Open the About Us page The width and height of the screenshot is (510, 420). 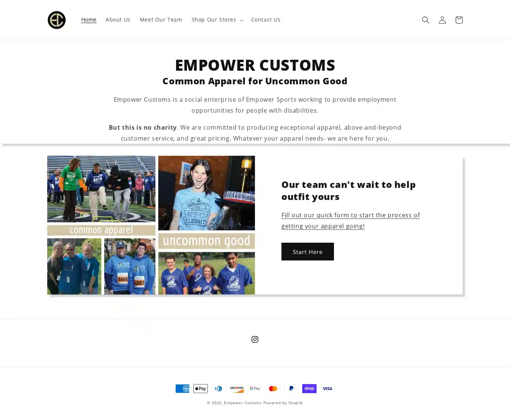pyautogui.click(x=118, y=20)
